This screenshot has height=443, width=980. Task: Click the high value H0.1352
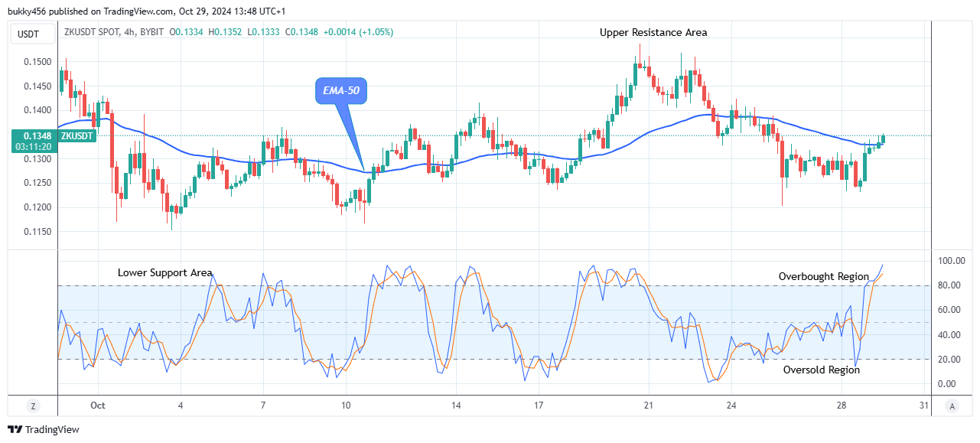(x=226, y=32)
